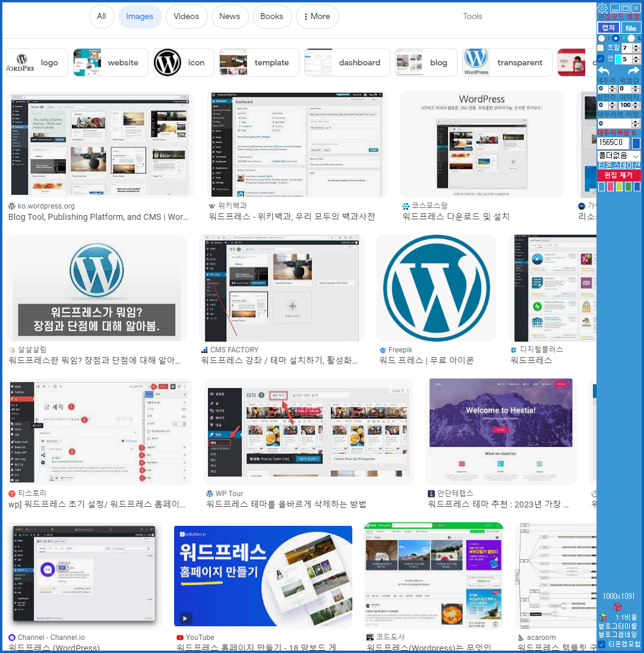The image size is (644, 653).
Task: Select the logo filter chip
Action: pos(37,62)
